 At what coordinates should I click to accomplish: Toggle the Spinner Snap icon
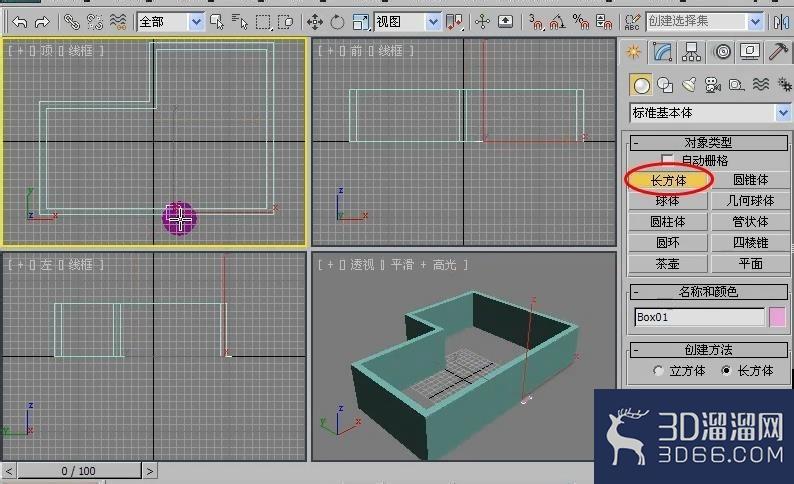(604, 22)
